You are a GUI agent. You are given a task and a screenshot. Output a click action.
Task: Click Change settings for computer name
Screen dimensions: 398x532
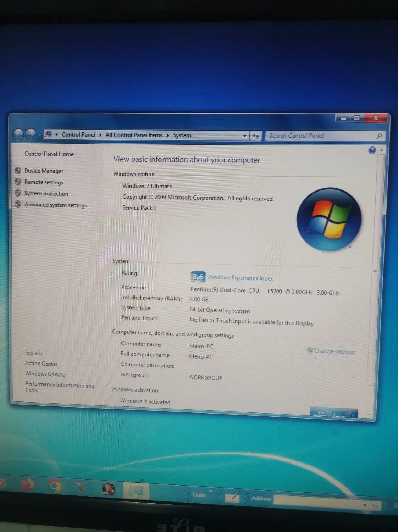334,351
